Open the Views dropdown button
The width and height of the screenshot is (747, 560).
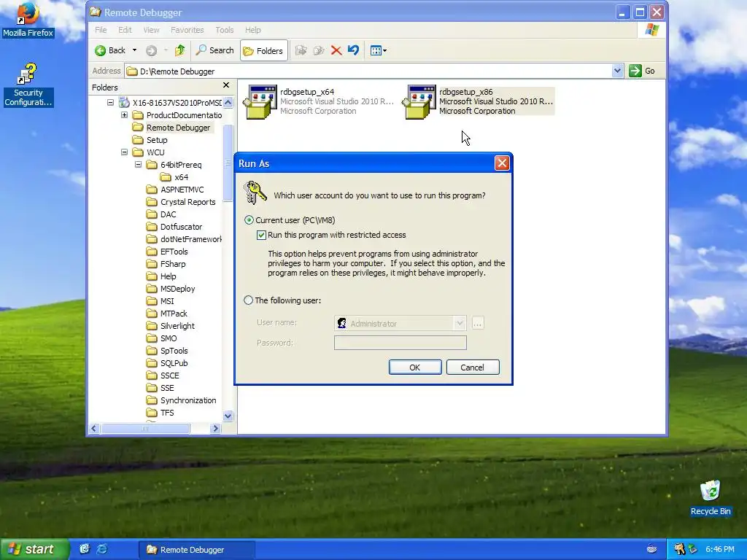tap(379, 50)
